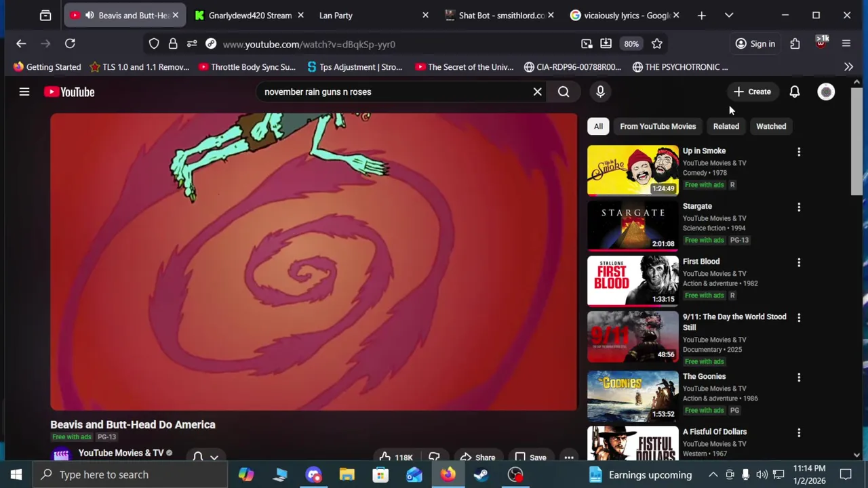Start voice search with the microphone
This screenshot has width=868, height=488.
600,91
